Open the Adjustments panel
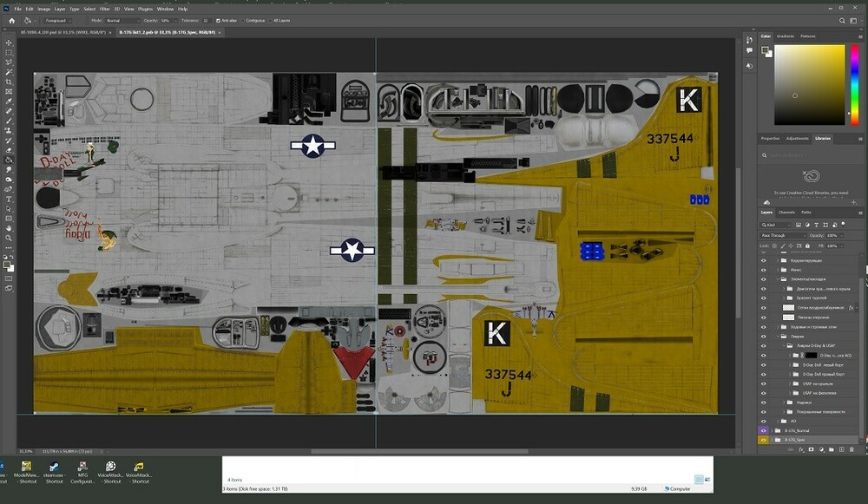 point(796,138)
